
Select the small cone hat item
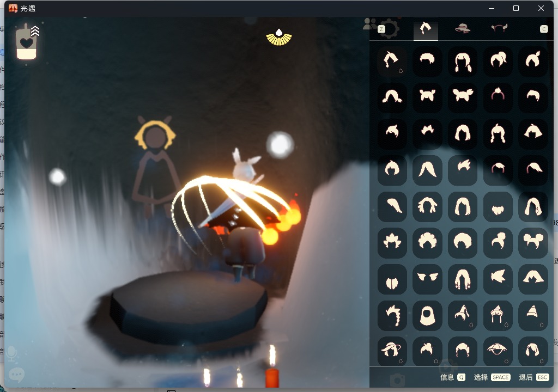[x=533, y=315]
